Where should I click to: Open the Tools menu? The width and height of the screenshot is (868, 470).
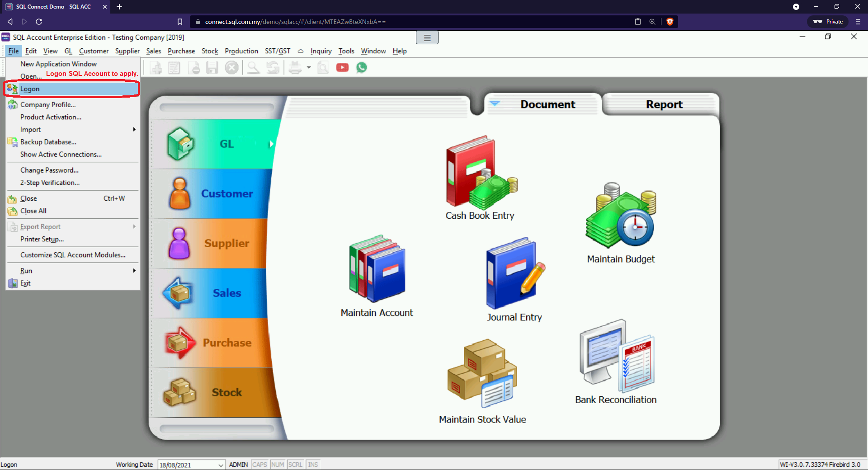point(346,51)
